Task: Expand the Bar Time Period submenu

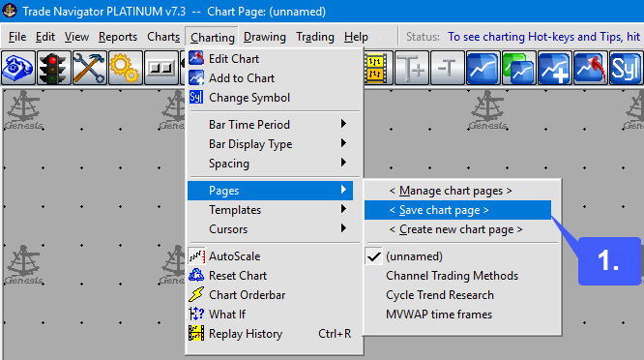Action: pyautogui.click(x=270, y=125)
